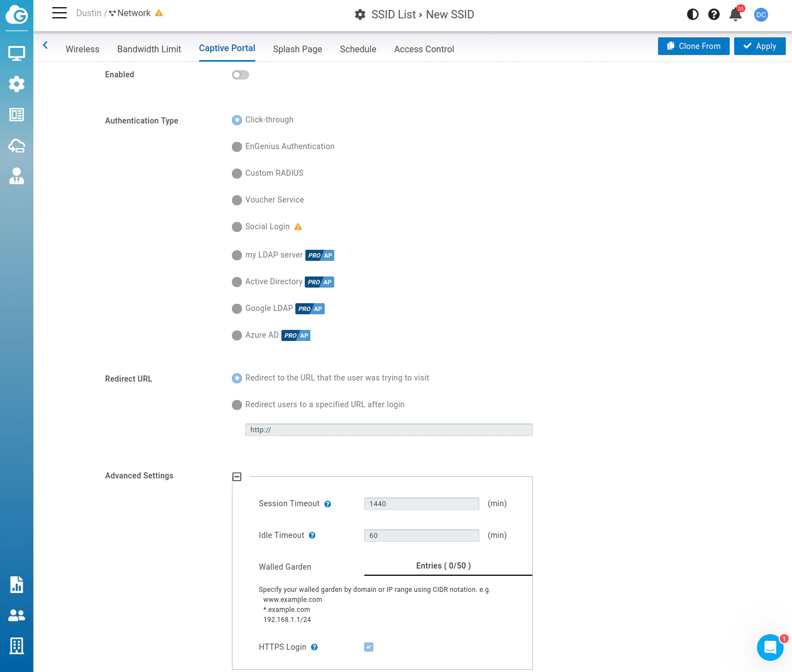The image size is (792, 672).
Task: Choose redirect to specified URL after login
Action: pyautogui.click(x=237, y=404)
